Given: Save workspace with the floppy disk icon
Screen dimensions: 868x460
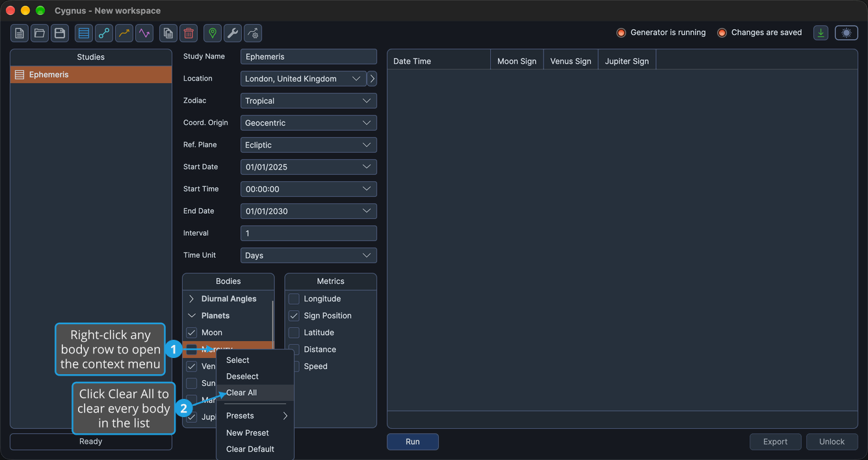Looking at the screenshot, I should click(60, 33).
